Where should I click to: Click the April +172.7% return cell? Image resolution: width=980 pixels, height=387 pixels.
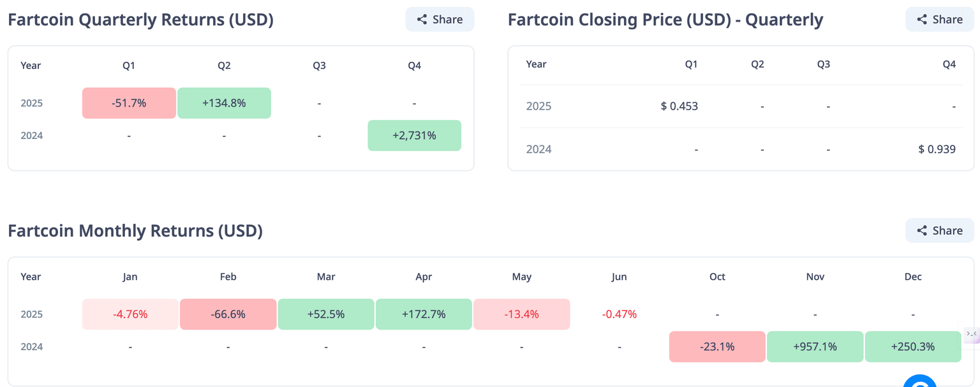tap(424, 314)
